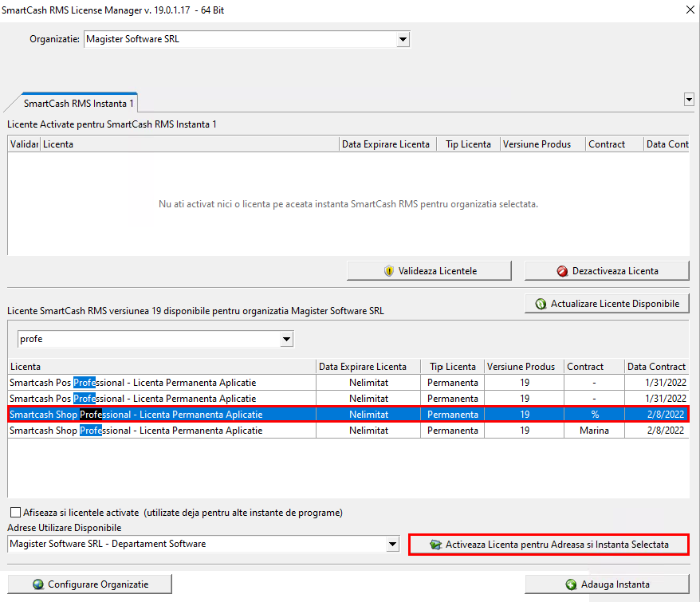
Task: Select second Smartcash Pos Professional license row
Action: tap(348, 399)
